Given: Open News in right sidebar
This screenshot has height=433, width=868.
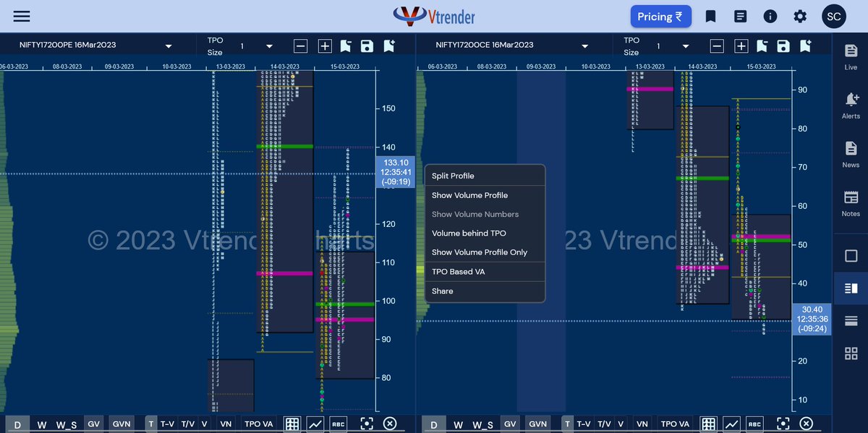Looking at the screenshot, I should coord(851,155).
